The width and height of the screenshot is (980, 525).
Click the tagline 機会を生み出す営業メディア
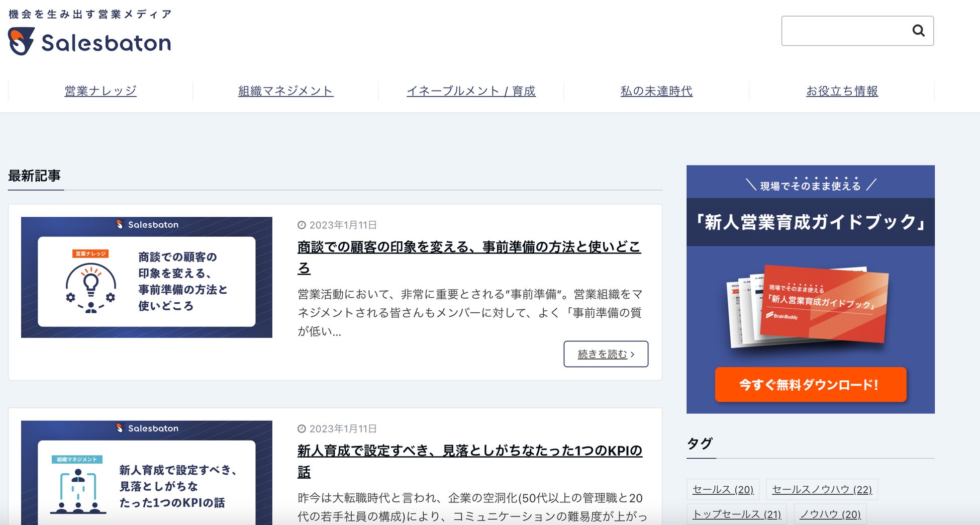pyautogui.click(x=90, y=14)
